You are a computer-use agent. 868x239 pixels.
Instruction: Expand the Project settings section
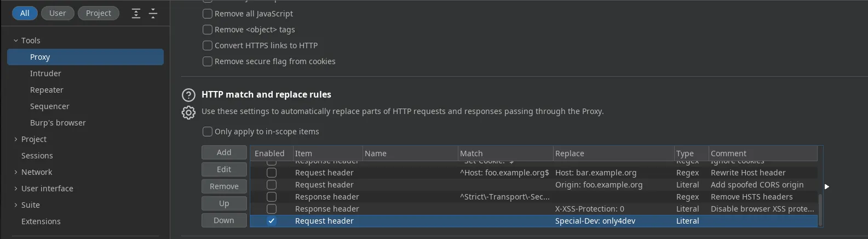tap(16, 139)
